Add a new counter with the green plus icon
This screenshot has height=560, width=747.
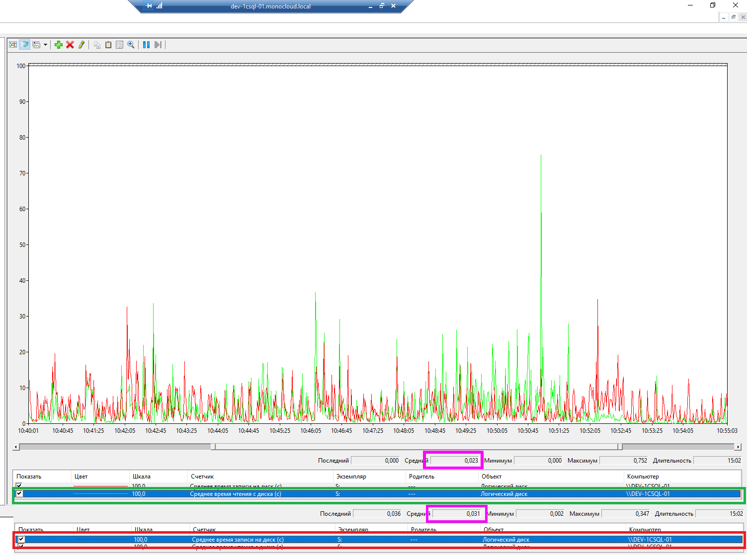[59, 45]
